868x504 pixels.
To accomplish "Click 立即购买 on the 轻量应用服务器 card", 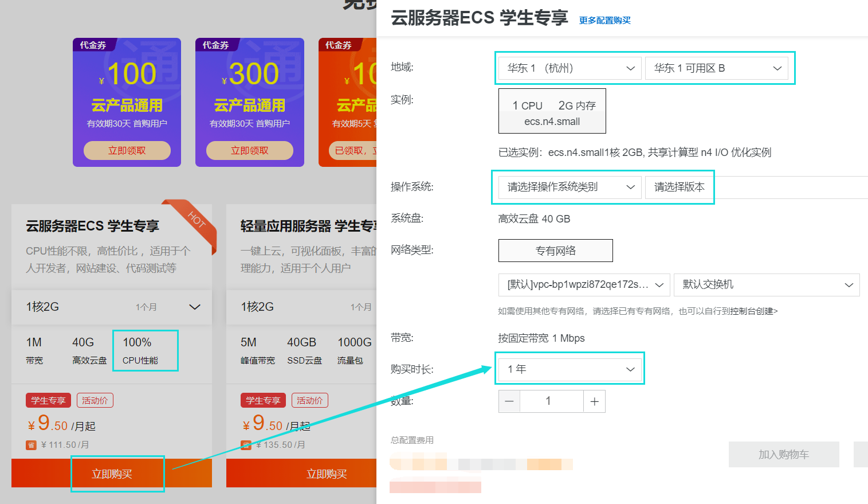I will tap(301, 474).
